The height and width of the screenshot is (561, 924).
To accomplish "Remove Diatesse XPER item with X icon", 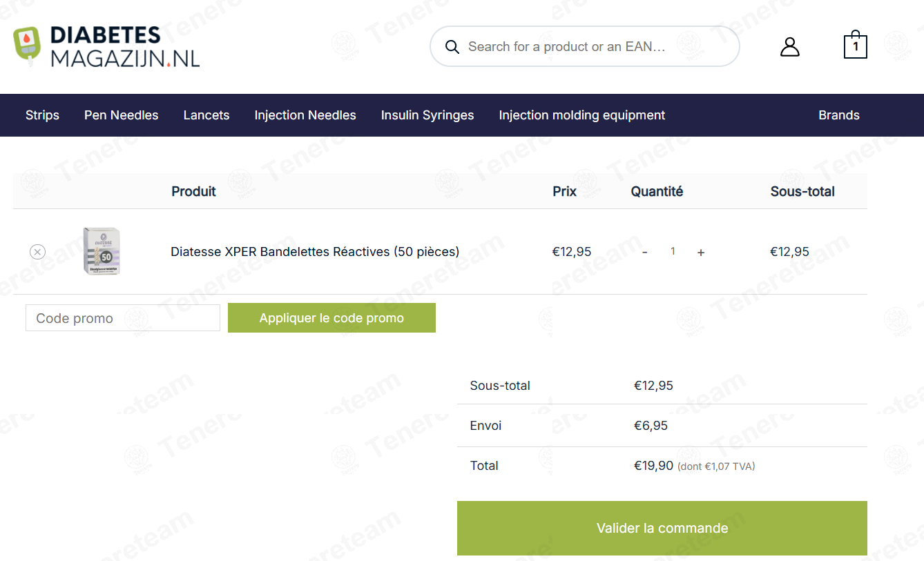I will (x=38, y=252).
